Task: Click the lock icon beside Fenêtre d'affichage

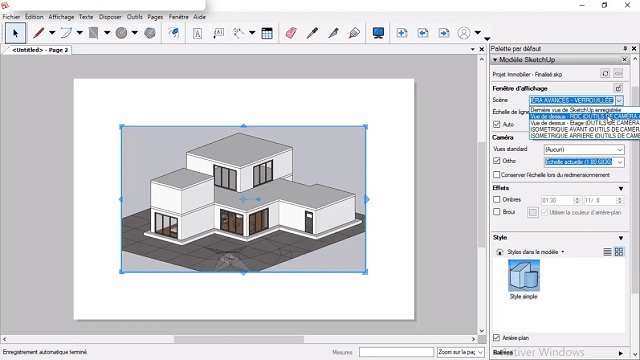Action: (618, 88)
